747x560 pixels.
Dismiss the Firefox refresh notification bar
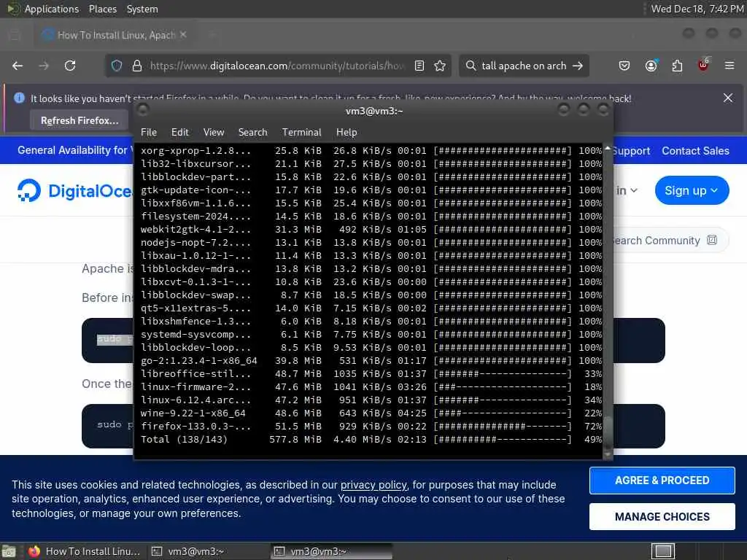point(728,98)
